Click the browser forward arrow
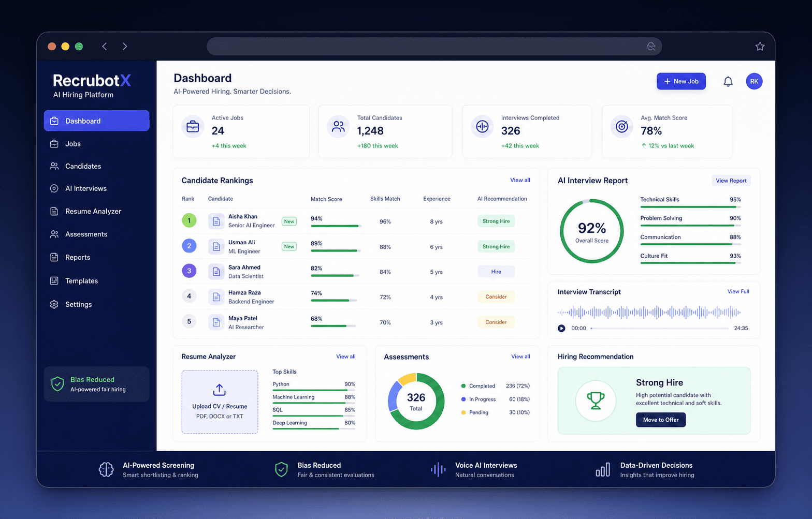Viewport: 812px width, 519px height. tap(125, 47)
